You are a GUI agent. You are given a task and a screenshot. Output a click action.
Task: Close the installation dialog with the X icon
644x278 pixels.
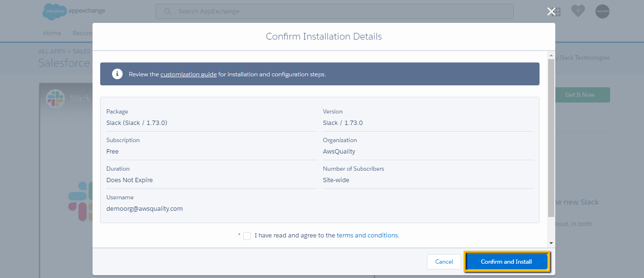tap(551, 11)
